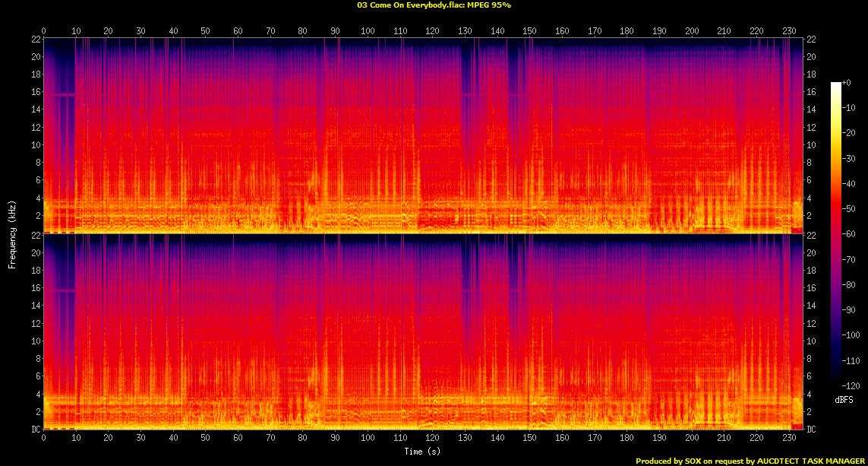Click the 'DC' label at bottom-right of lower channel

tap(811, 430)
